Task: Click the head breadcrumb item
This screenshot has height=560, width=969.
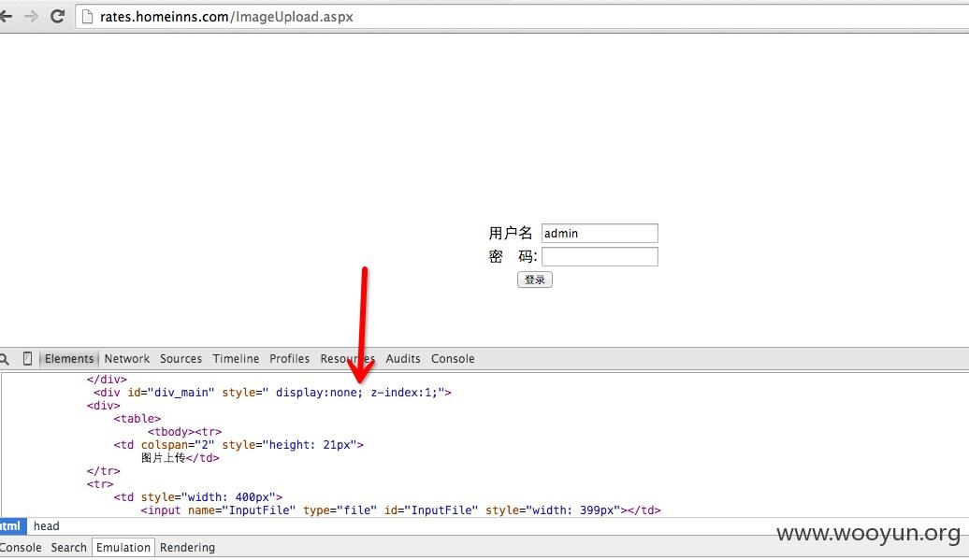Action: pos(47,526)
